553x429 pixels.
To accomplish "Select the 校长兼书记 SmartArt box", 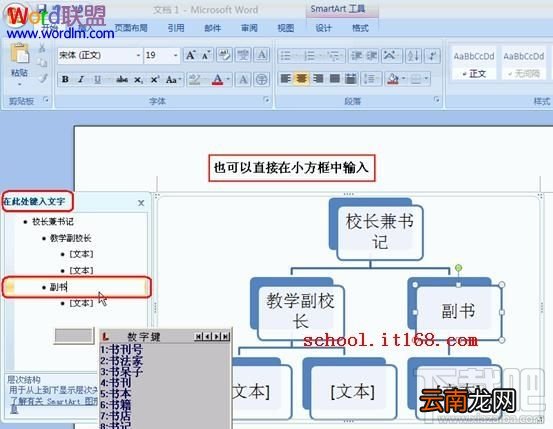I will click(x=380, y=232).
